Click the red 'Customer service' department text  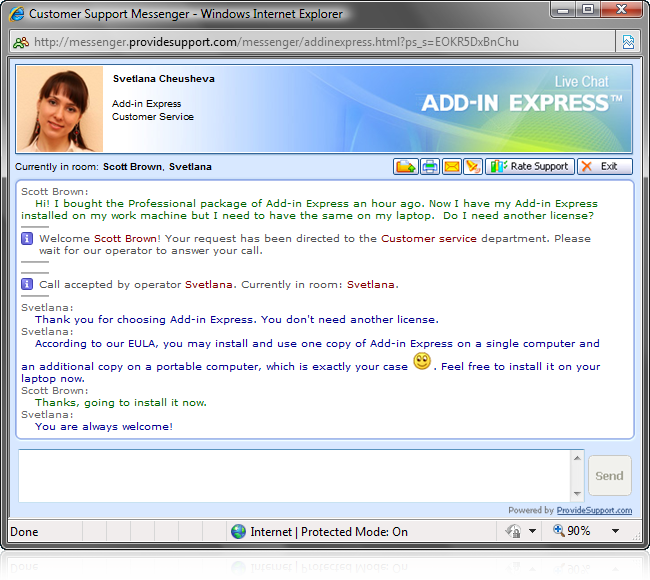point(429,239)
